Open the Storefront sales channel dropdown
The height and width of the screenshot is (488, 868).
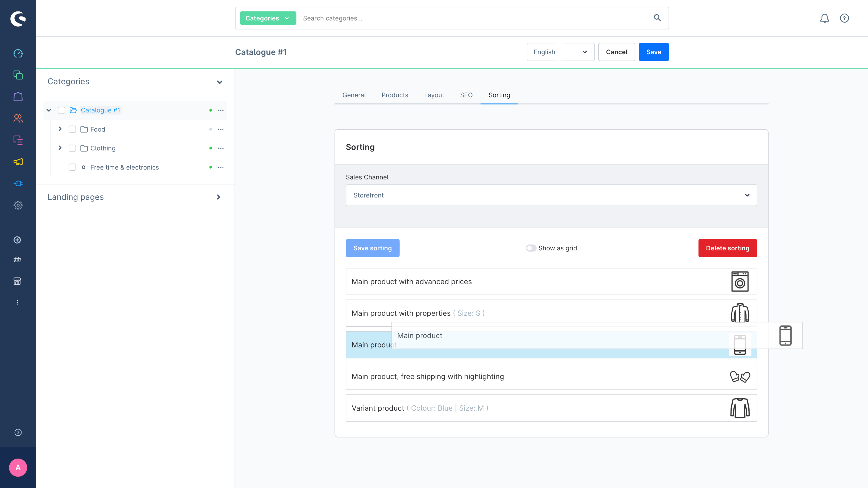(x=551, y=195)
